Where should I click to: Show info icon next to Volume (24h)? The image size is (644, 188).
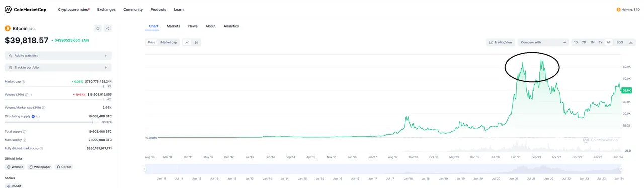pos(26,94)
